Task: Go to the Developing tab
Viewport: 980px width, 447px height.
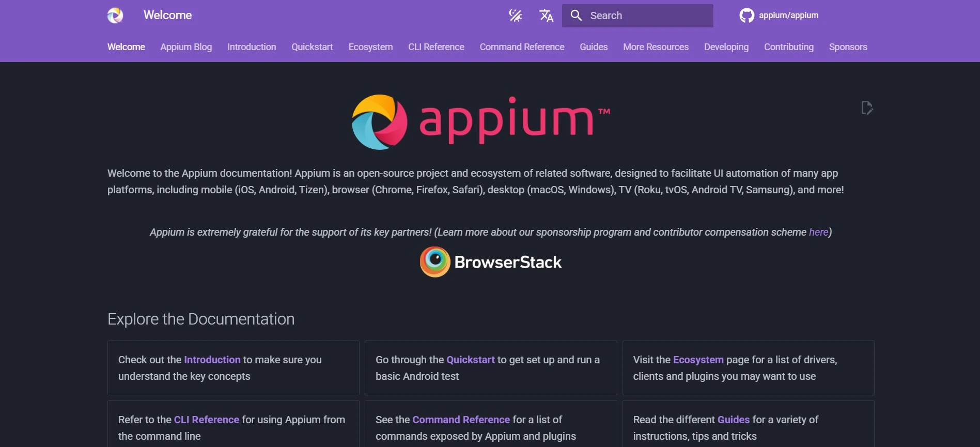Action: (726, 47)
